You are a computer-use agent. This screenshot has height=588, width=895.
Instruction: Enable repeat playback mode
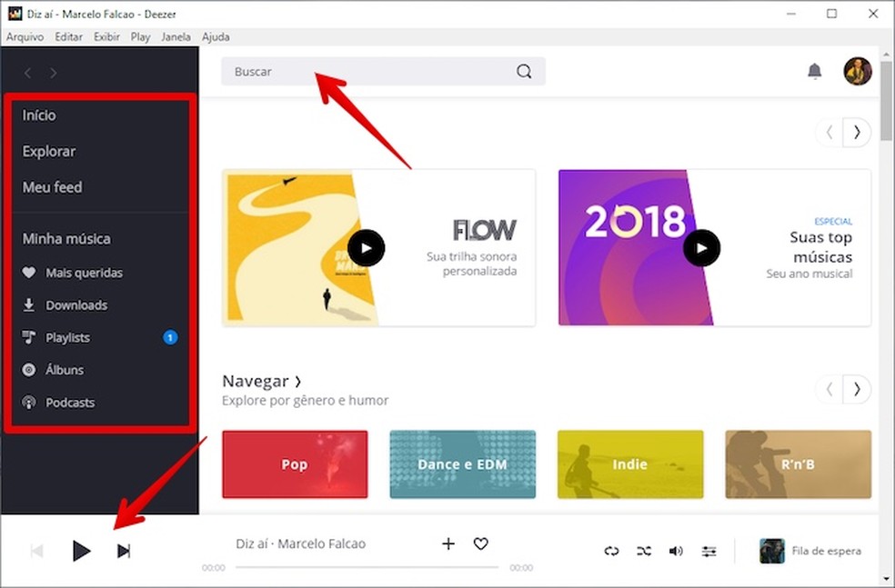click(x=612, y=551)
